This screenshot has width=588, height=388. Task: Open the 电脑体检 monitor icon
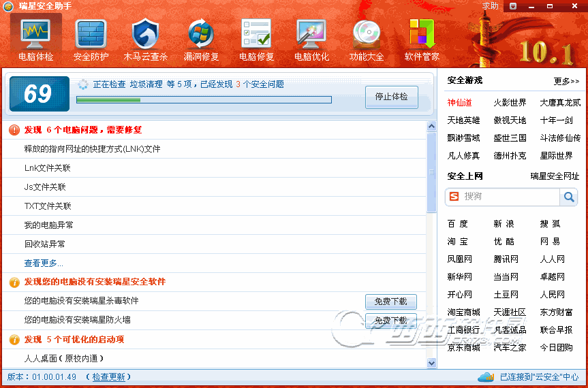click(x=35, y=34)
